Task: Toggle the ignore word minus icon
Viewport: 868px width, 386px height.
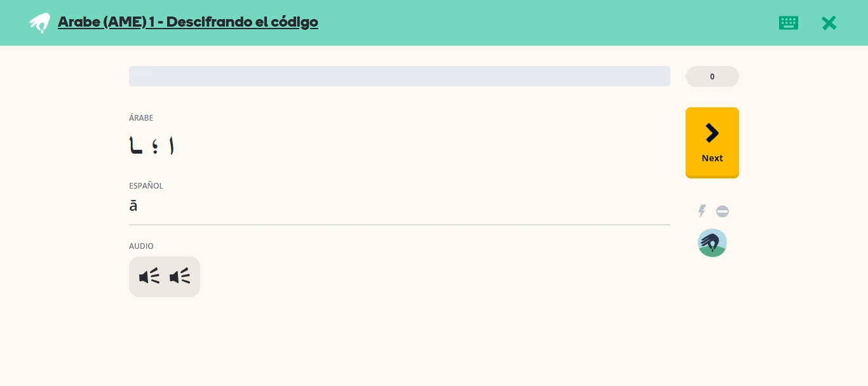Action: tap(722, 211)
